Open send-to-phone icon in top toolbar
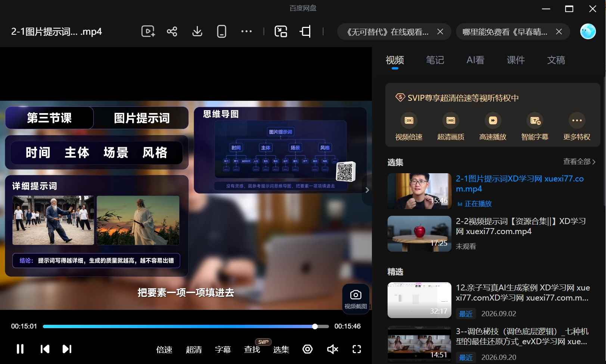This screenshot has height=364, width=606. (x=222, y=32)
